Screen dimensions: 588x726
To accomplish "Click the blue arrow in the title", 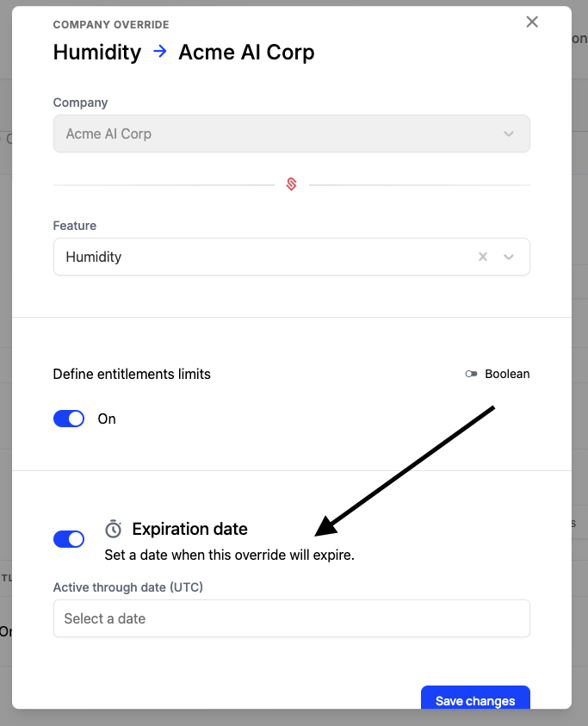I will (160, 52).
